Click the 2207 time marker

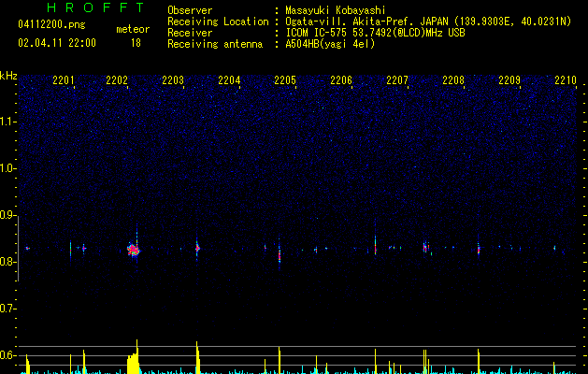[397, 80]
